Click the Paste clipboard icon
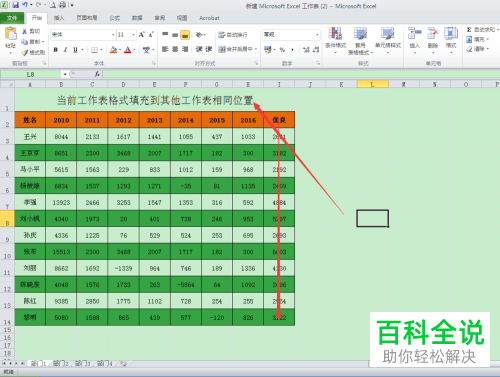The image size is (500, 377). (11, 34)
